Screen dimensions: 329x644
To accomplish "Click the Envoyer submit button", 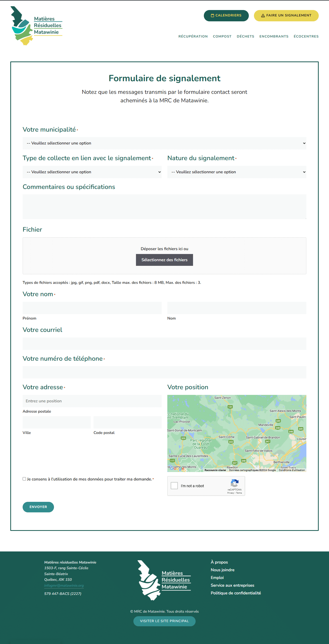I will [38, 507].
